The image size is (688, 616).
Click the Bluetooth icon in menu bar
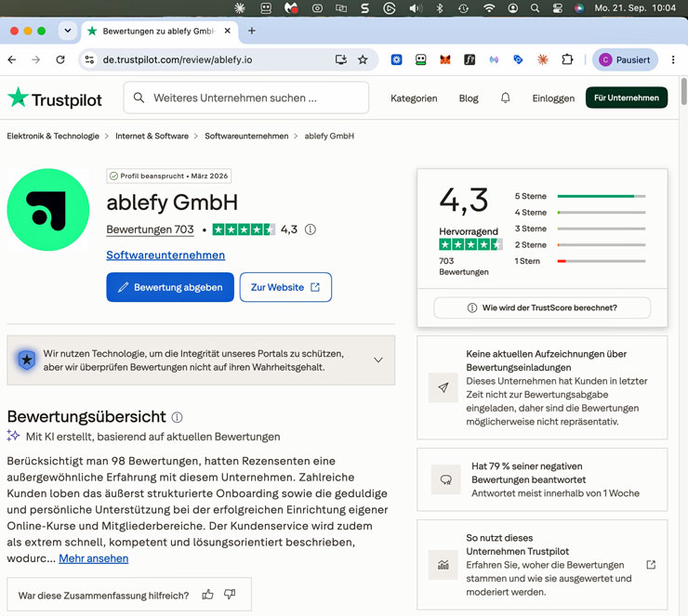pos(440,7)
